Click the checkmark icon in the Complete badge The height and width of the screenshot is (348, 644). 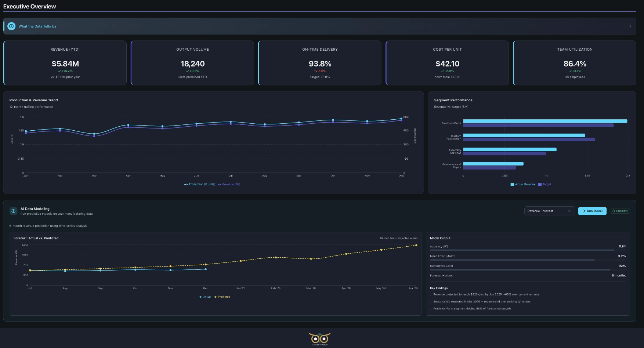[x=613, y=211]
